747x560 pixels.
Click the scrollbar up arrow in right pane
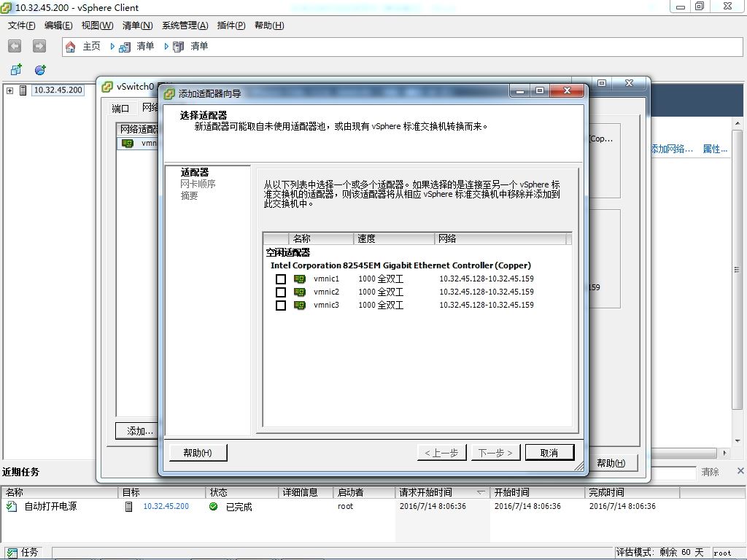click(x=738, y=122)
